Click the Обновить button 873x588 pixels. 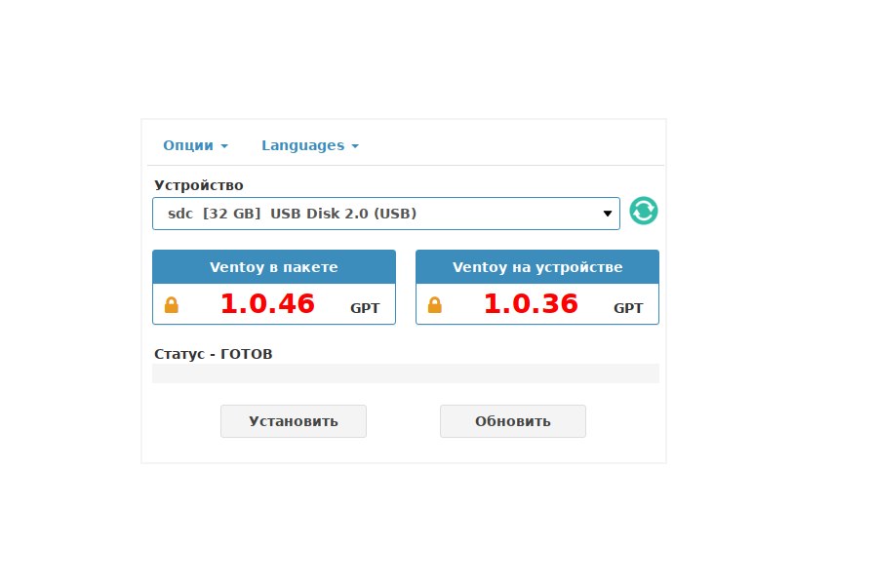513,421
